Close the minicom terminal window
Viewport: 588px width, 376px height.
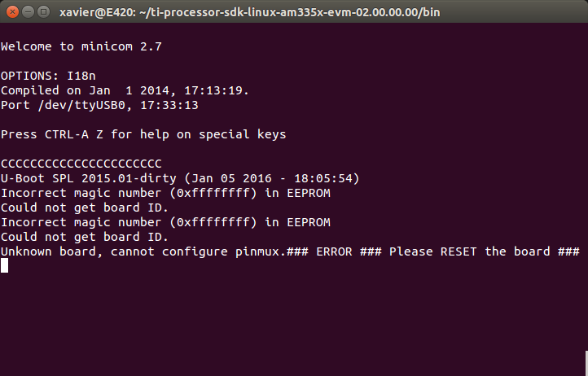pos(12,12)
